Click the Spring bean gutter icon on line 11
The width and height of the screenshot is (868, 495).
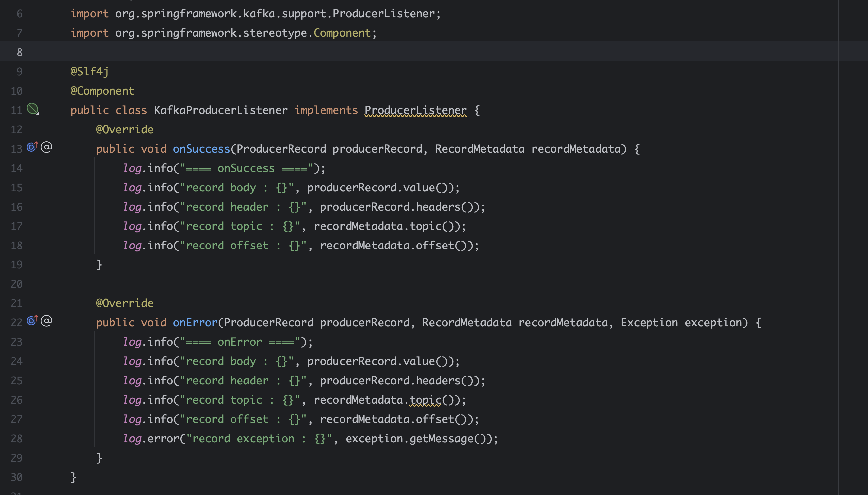click(x=33, y=109)
